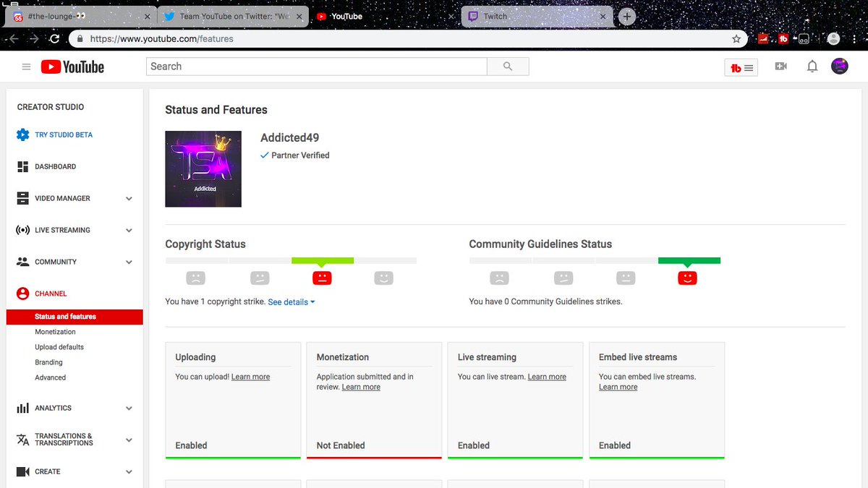Open the account avatar menu

840,67
